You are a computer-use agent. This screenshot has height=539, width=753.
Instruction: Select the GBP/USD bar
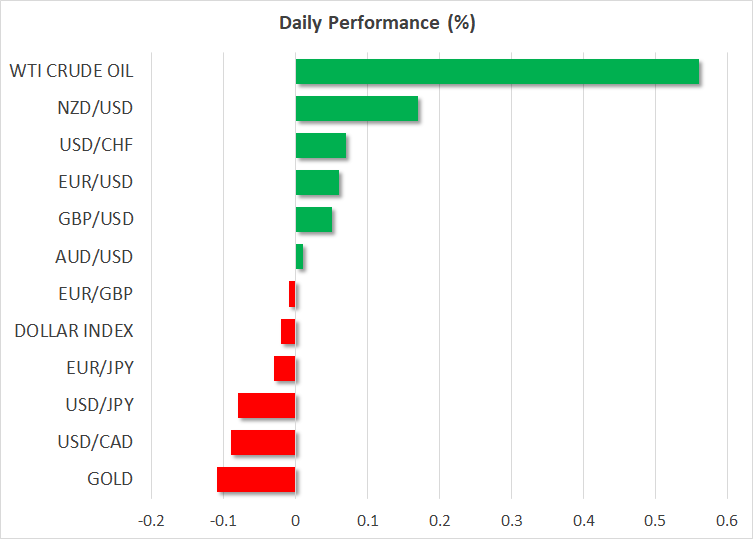point(313,219)
